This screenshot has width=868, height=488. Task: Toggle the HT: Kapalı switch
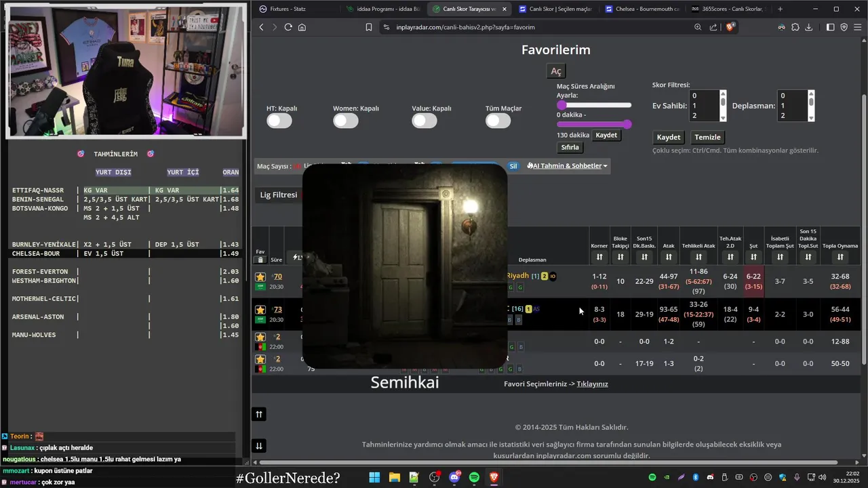[279, 121]
